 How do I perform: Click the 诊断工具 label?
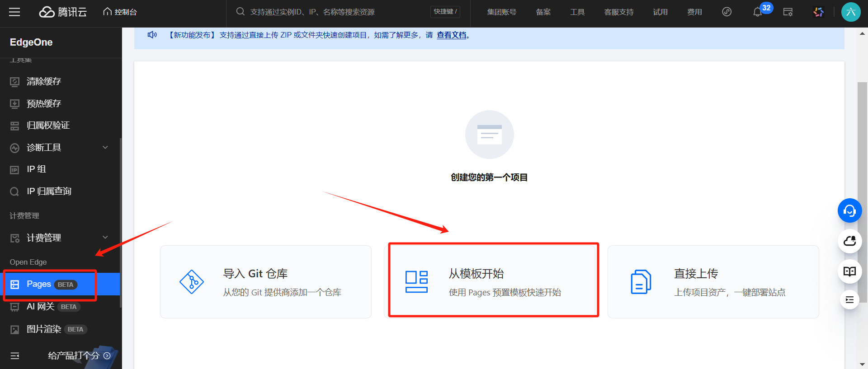(x=44, y=147)
